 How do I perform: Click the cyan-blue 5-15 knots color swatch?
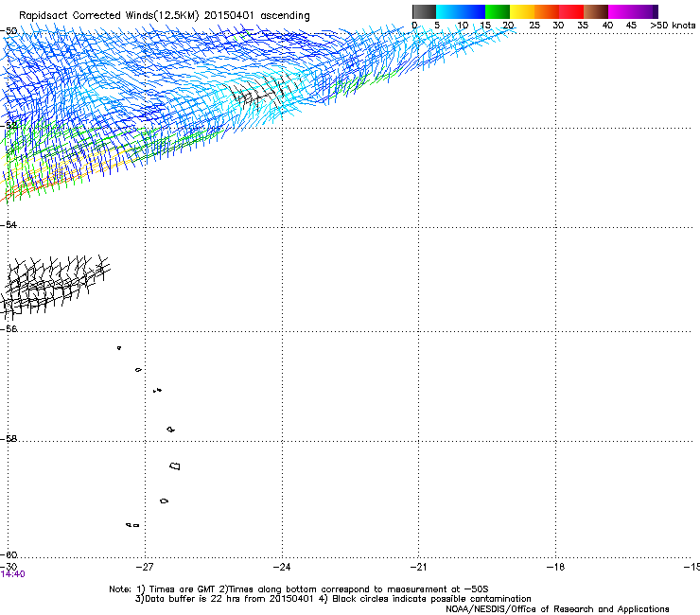(x=461, y=11)
